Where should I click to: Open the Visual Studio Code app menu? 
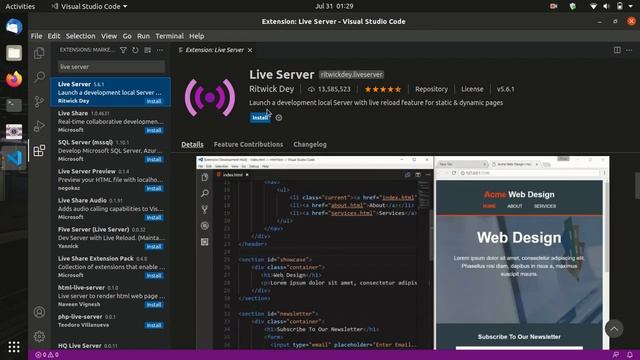pos(89,7)
